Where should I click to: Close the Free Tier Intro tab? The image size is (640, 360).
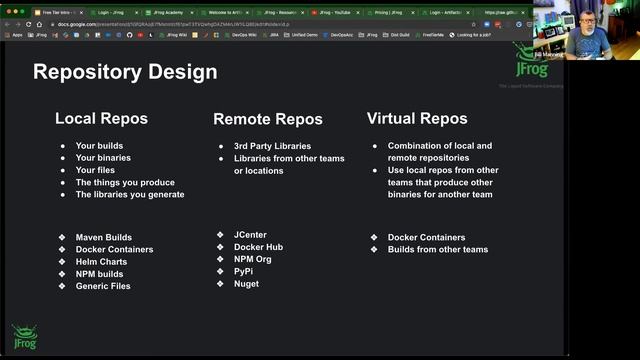tap(81, 13)
